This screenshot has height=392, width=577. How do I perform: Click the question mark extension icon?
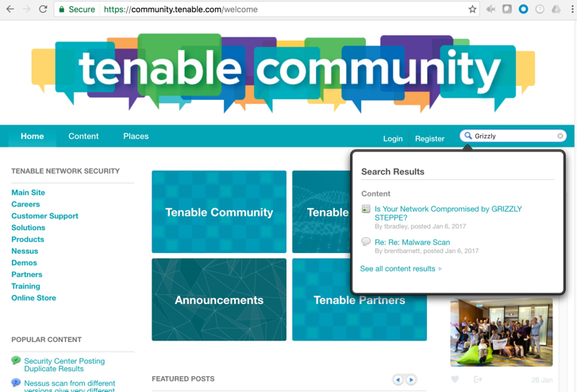coord(540,9)
